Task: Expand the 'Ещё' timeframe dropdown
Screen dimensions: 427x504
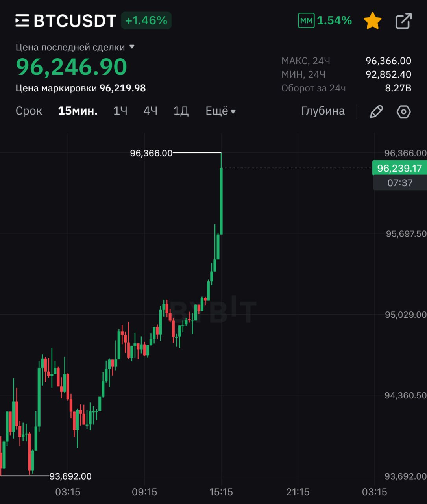Action: click(220, 111)
